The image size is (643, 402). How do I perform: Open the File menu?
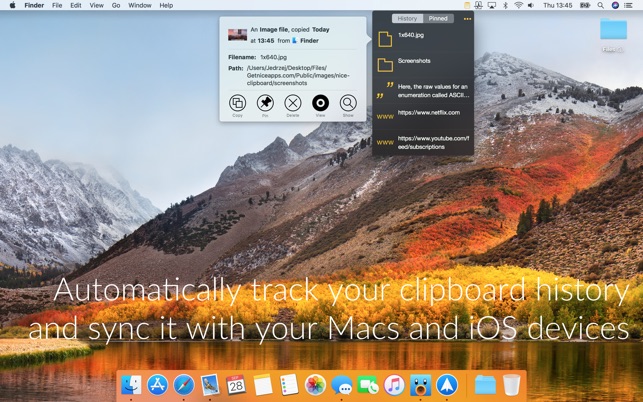coord(57,5)
